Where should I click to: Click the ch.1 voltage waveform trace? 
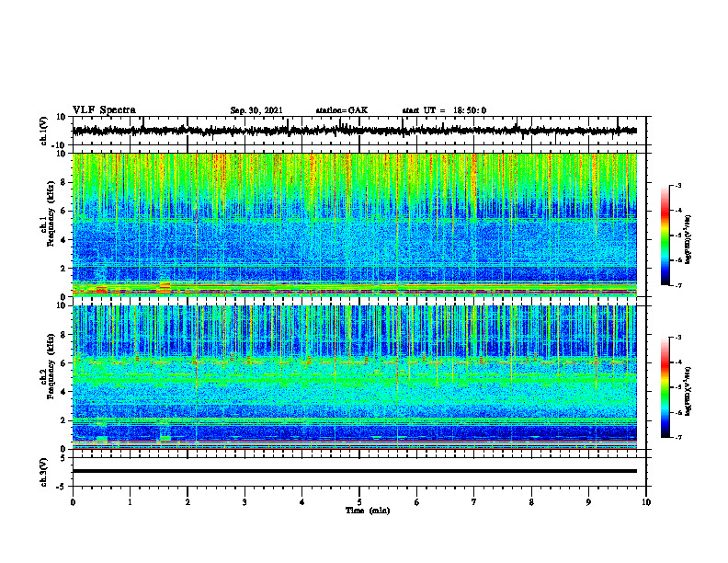click(354, 131)
